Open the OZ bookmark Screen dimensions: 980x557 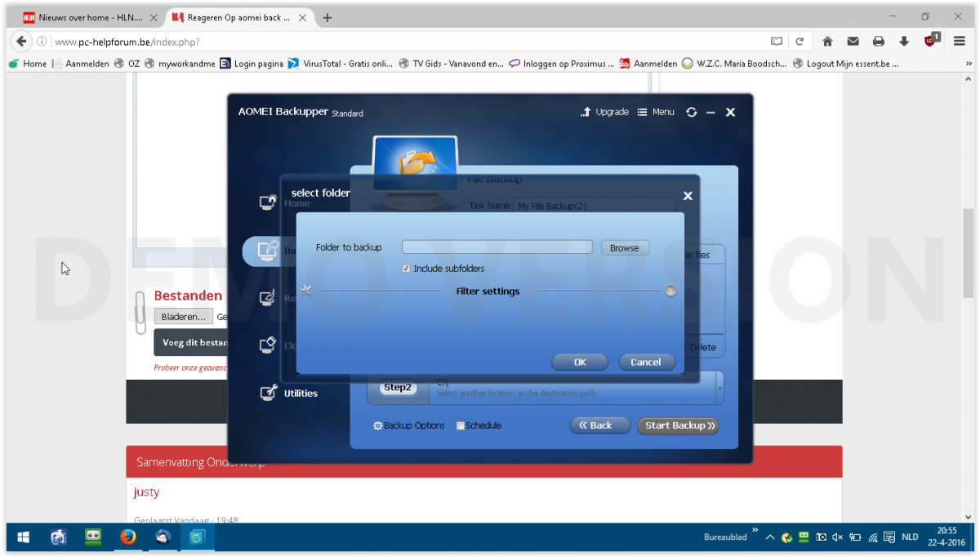click(x=127, y=64)
